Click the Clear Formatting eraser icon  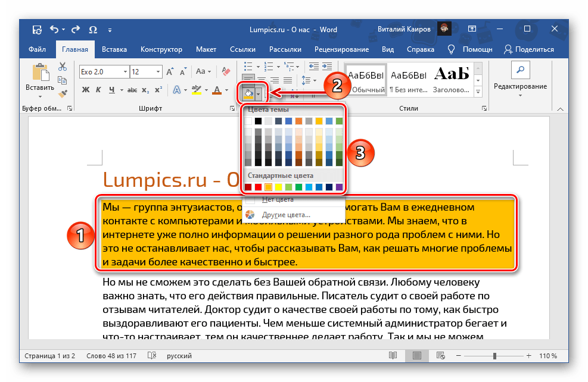[225, 71]
